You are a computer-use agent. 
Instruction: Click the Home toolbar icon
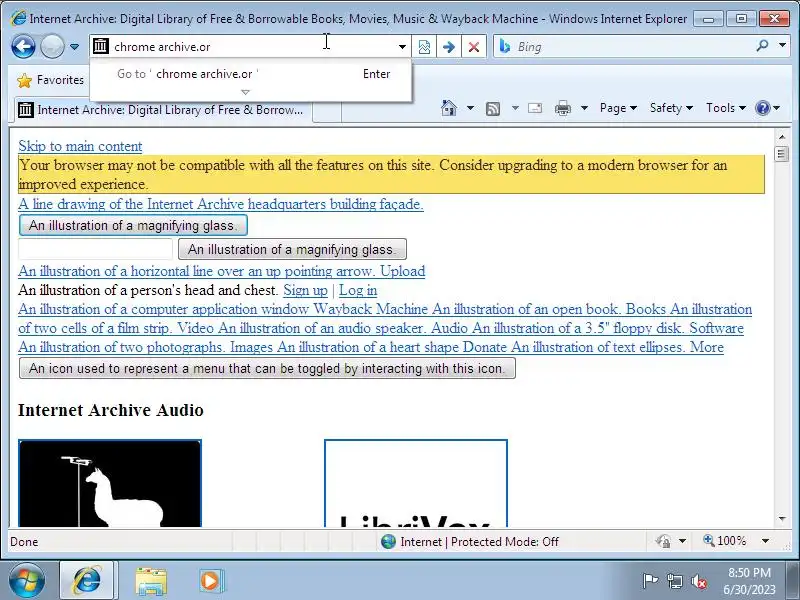(448, 108)
